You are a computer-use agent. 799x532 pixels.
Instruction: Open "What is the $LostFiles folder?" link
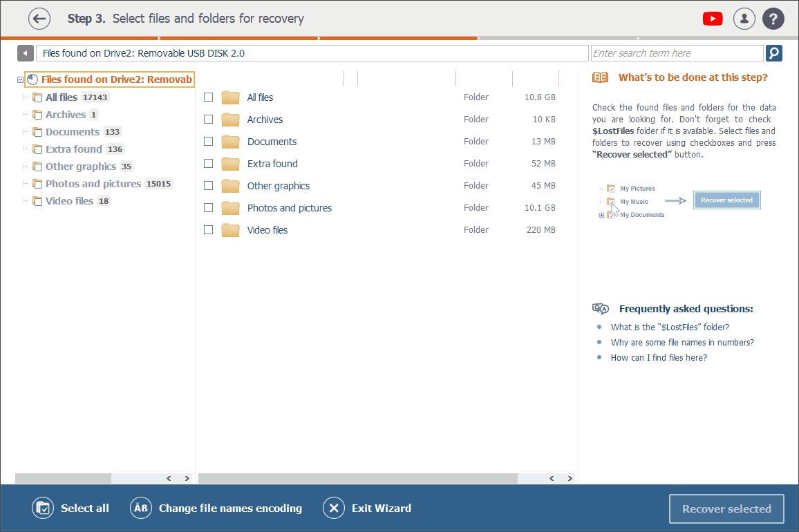[x=670, y=327]
